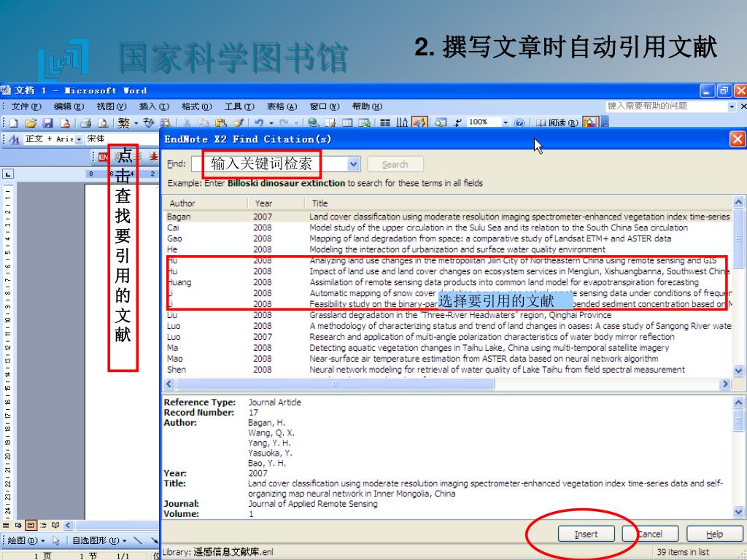
Task: Click the Insert Excel worksheet icon
Action: tap(365, 122)
